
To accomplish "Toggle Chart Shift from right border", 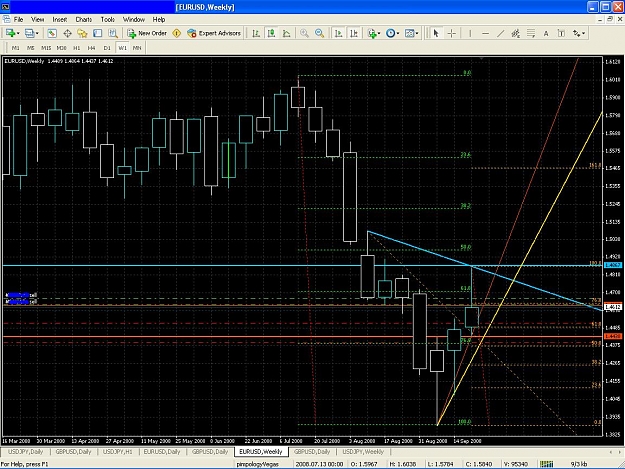I will click(x=354, y=33).
